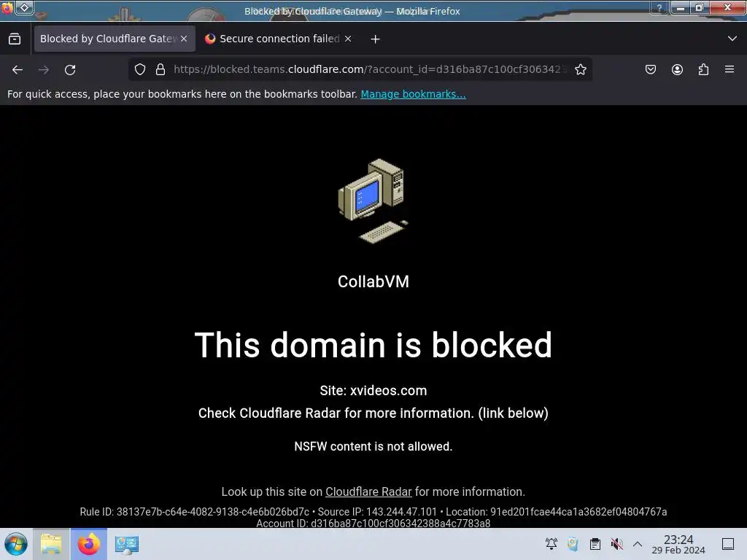
Task: Open Firefox application hamburger menu
Action: click(x=729, y=69)
